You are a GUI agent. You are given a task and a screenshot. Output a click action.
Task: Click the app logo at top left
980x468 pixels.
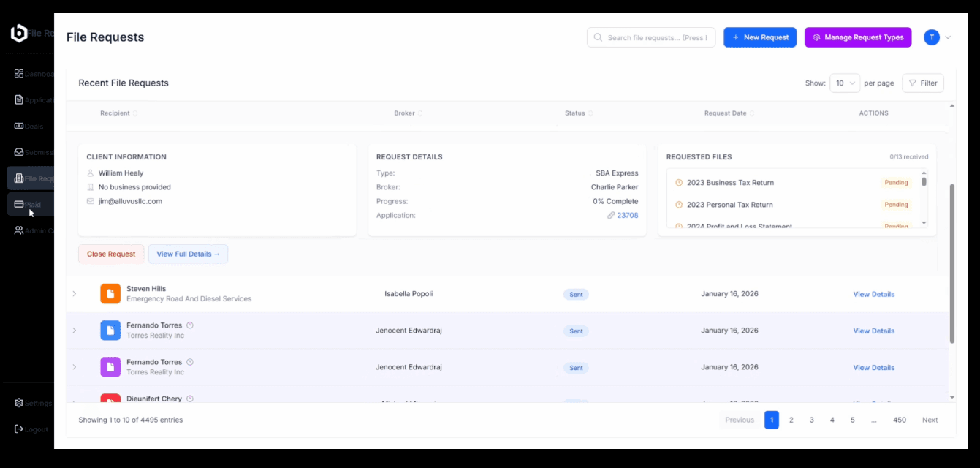[x=19, y=32]
